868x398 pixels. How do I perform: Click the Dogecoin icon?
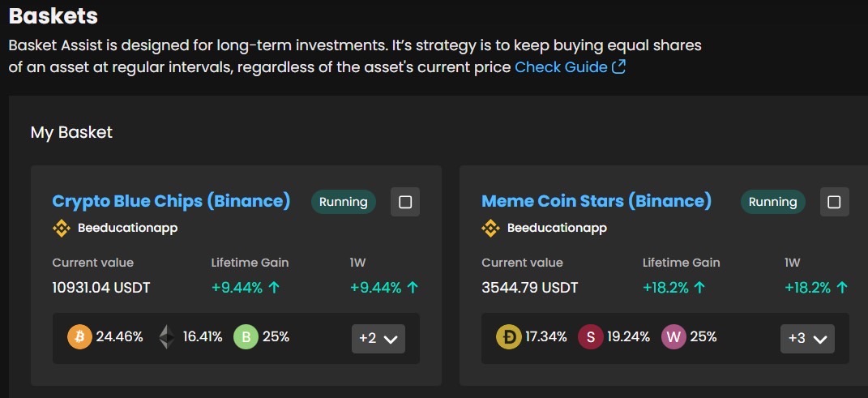[509, 337]
